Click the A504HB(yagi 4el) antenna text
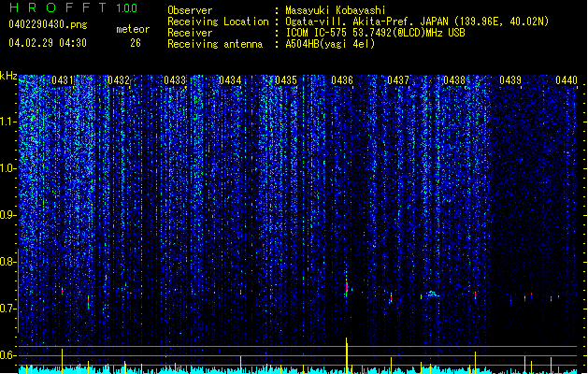 (330, 44)
